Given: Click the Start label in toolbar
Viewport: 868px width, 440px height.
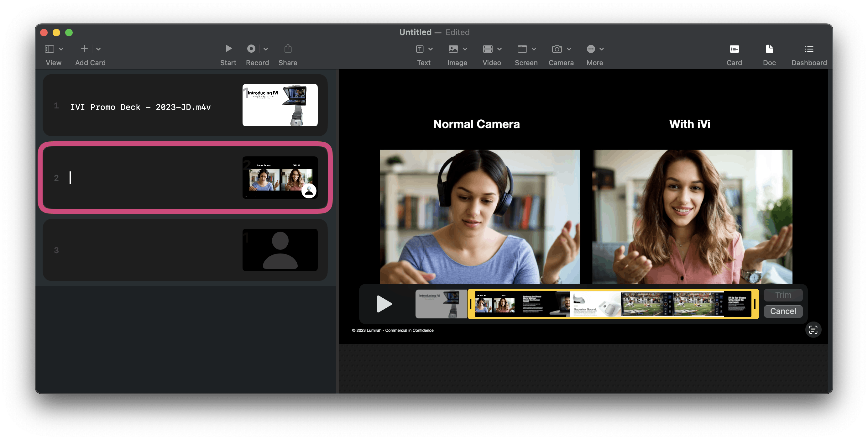Looking at the screenshot, I should coord(228,63).
